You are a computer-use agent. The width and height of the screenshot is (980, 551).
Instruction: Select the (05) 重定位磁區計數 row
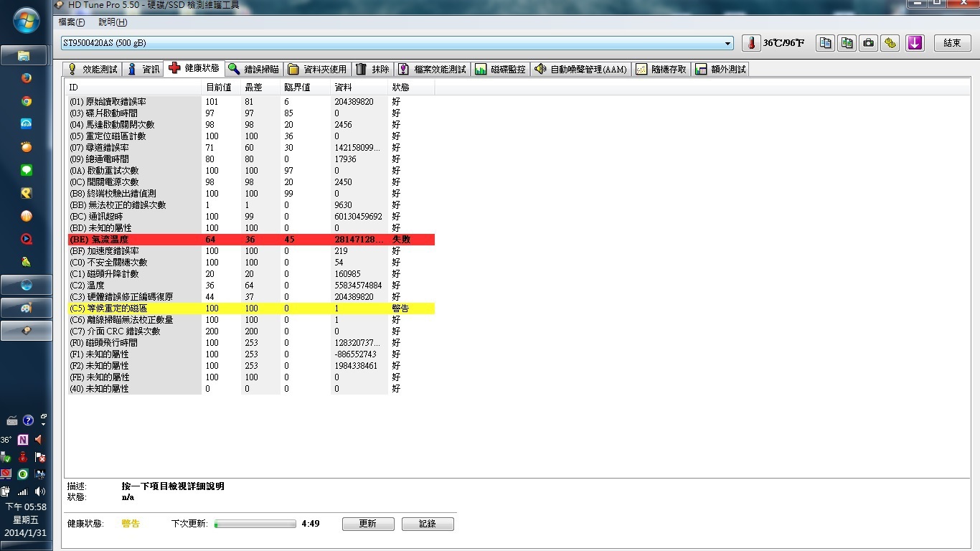click(251, 136)
